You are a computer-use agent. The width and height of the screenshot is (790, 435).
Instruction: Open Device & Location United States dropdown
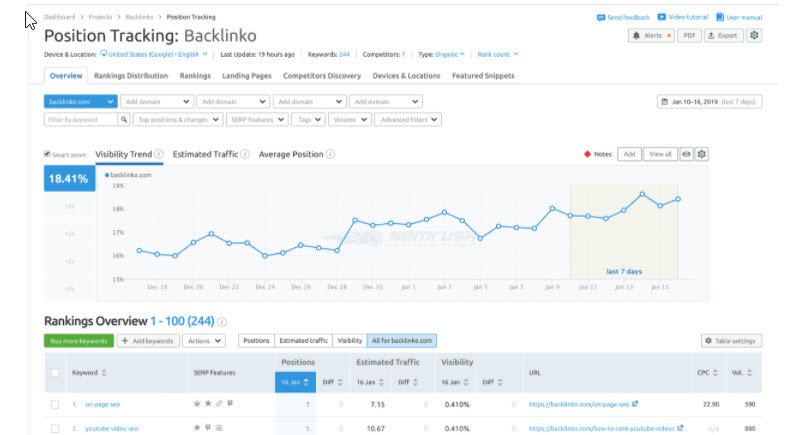click(x=154, y=54)
